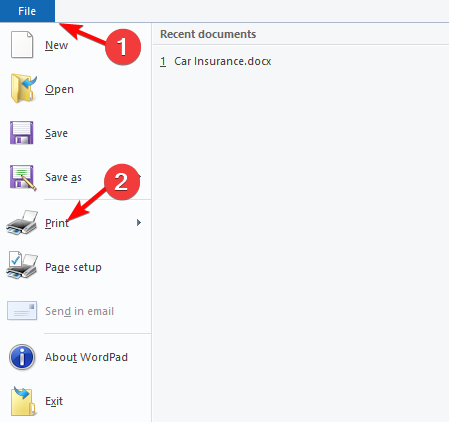Screen dimensions: 449x422
Task: Open Page setup from the menu
Action: (x=73, y=267)
